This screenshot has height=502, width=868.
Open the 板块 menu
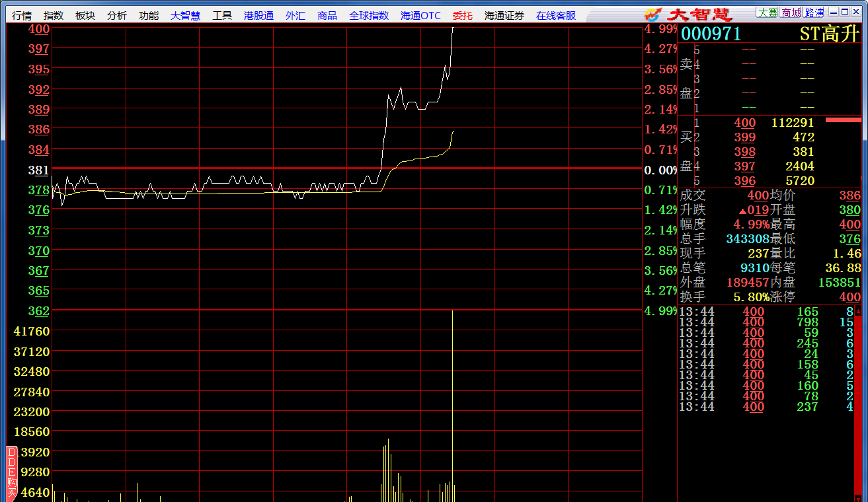(85, 15)
